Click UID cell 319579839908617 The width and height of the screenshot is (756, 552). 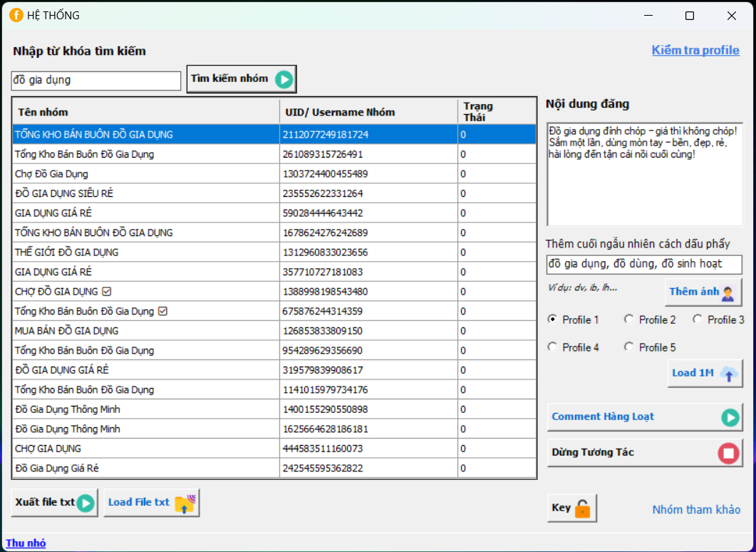[369, 370]
